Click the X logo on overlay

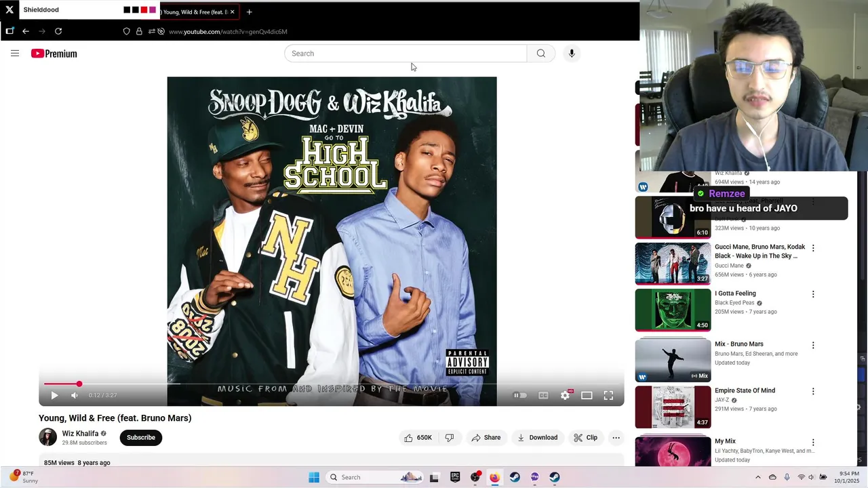[x=9, y=10]
